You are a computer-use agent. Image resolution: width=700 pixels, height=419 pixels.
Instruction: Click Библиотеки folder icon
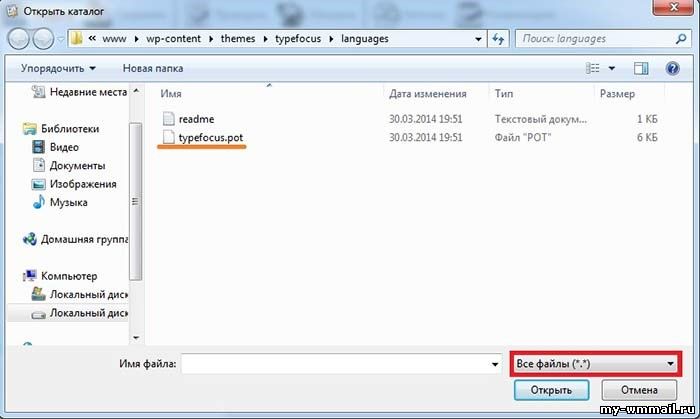point(29,129)
